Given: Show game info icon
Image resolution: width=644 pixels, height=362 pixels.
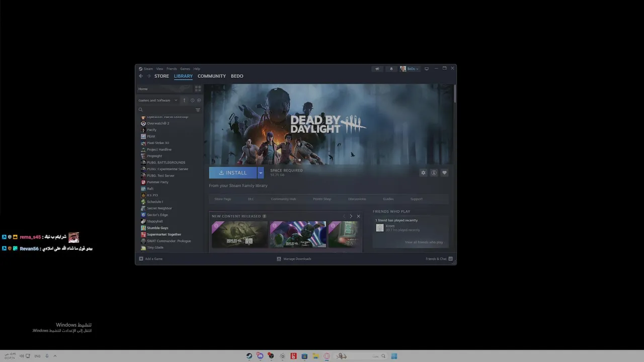Looking at the screenshot, I should [434, 172].
